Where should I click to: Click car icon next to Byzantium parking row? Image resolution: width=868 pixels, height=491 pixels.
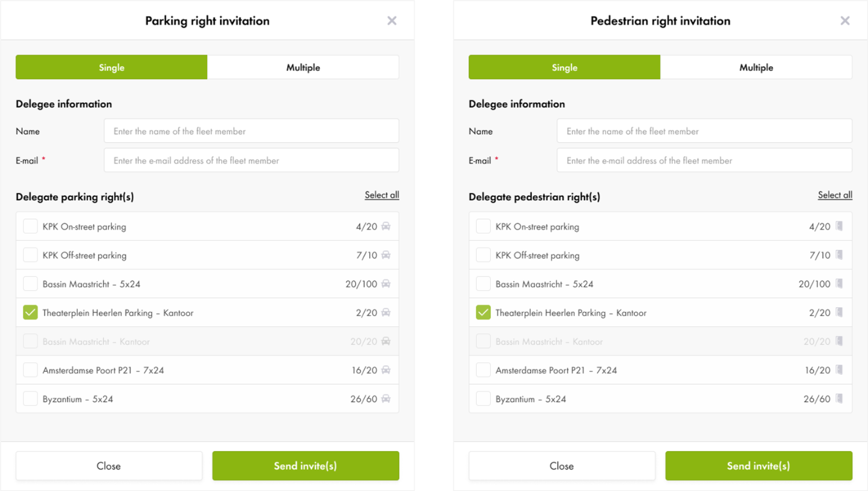[x=386, y=398]
